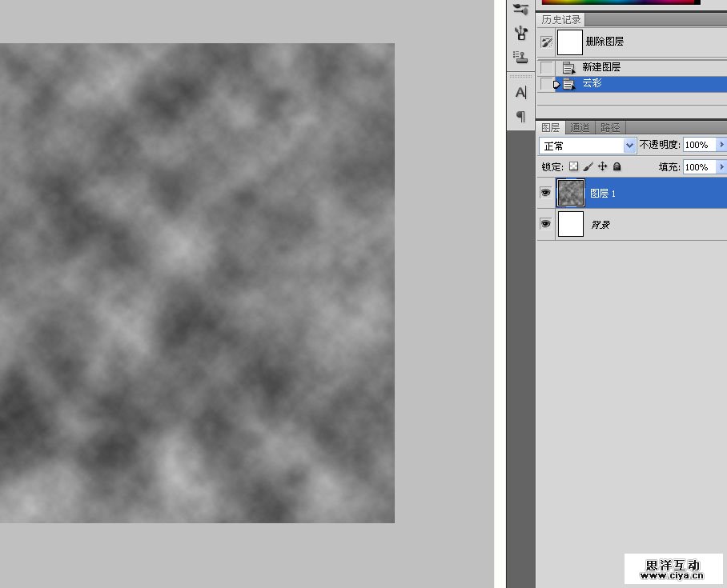This screenshot has width=727, height=588.
Task: Open the Character panel icon
Action: pos(520,92)
